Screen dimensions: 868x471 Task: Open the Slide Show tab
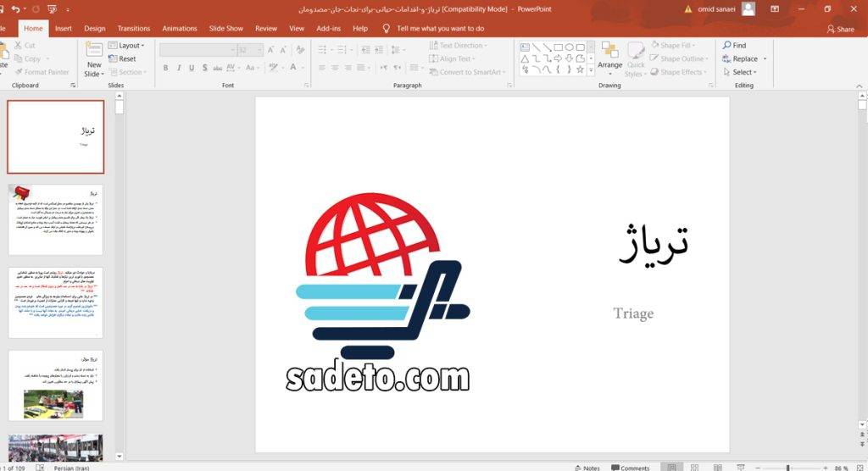tap(225, 28)
